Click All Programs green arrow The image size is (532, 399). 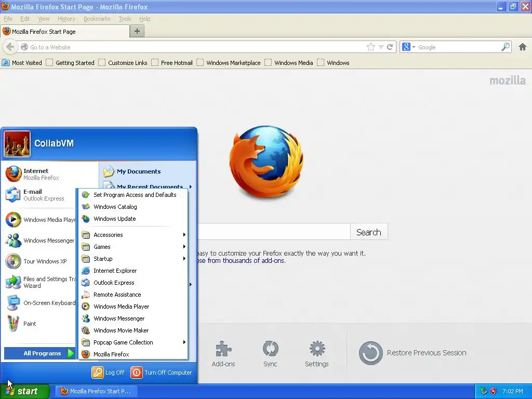point(71,353)
